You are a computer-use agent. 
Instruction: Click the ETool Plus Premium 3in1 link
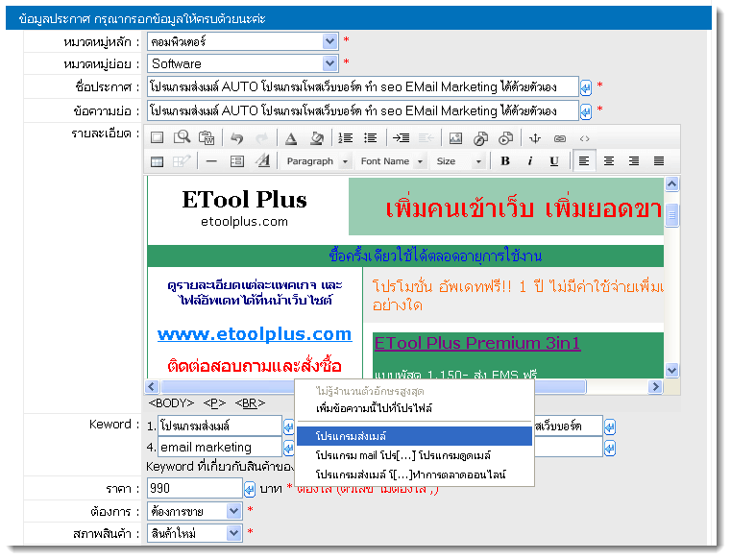pos(476,343)
